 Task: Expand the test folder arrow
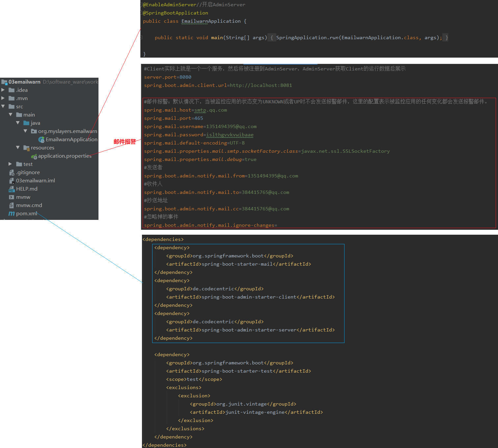pyautogui.click(x=10, y=164)
